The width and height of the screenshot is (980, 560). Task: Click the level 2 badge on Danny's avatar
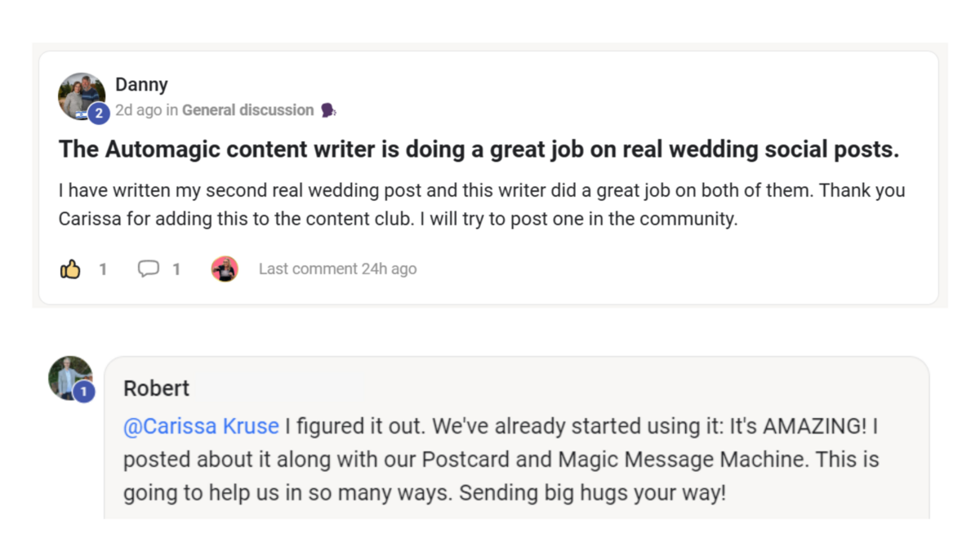tap(98, 114)
